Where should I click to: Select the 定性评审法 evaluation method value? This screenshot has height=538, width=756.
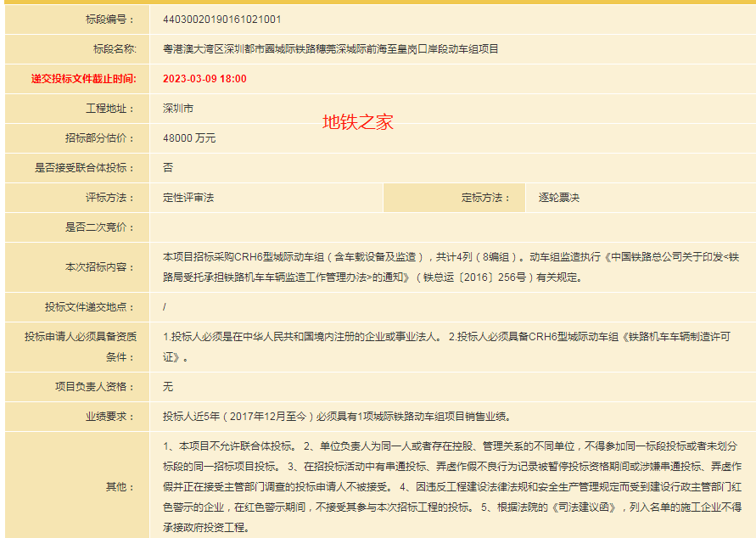coord(188,198)
